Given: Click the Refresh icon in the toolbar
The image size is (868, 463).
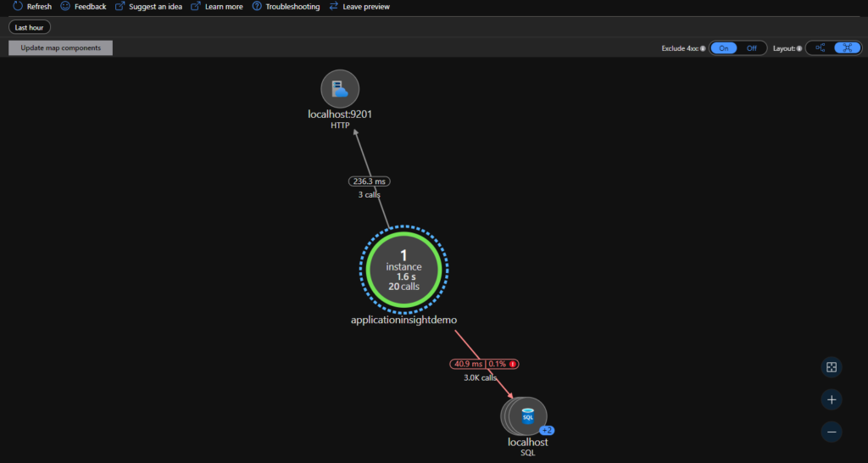Looking at the screenshot, I should coord(17,6).
